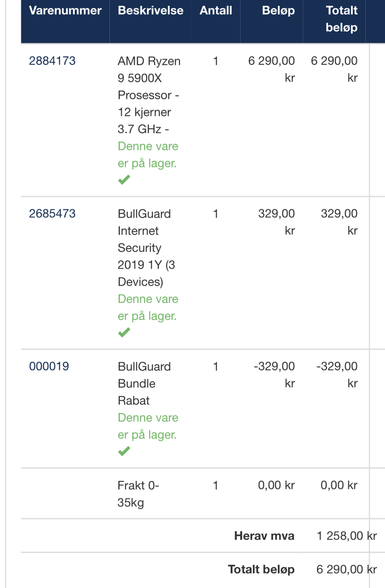
Task: Click green checkmark under AMD Ryzen item
Action: click(124, 180)
